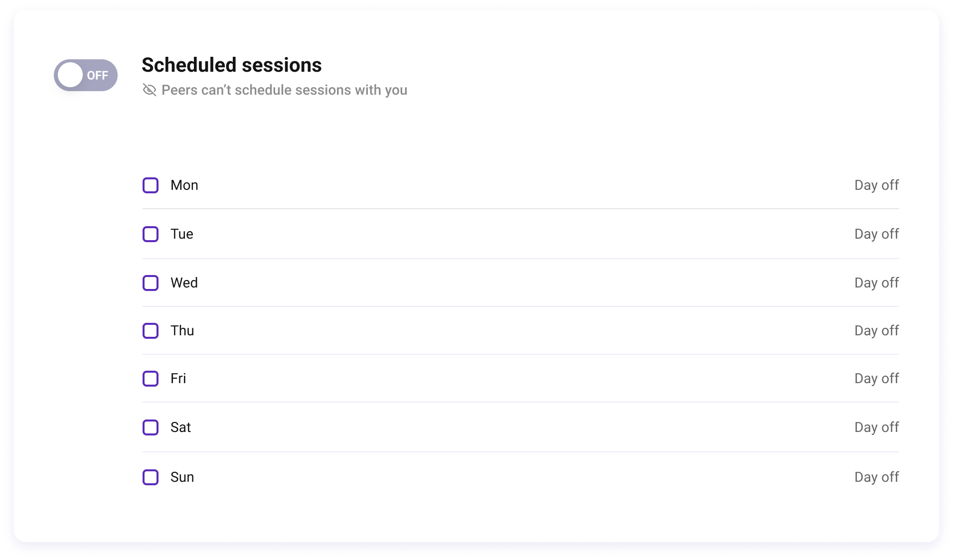The width and height of the screenshot is (953, 560).
Task: Select the Fri checkbox
Action: (x=151, y=379)
